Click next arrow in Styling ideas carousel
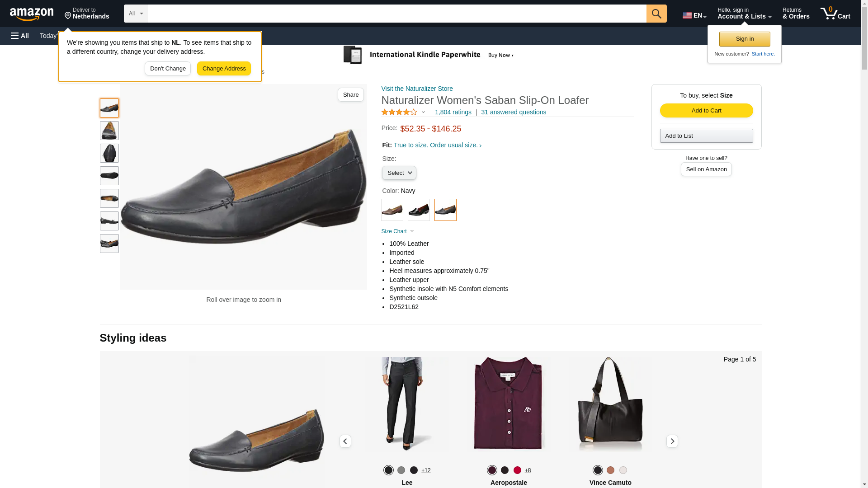868x488 pixels. click(x=672, y=441)
